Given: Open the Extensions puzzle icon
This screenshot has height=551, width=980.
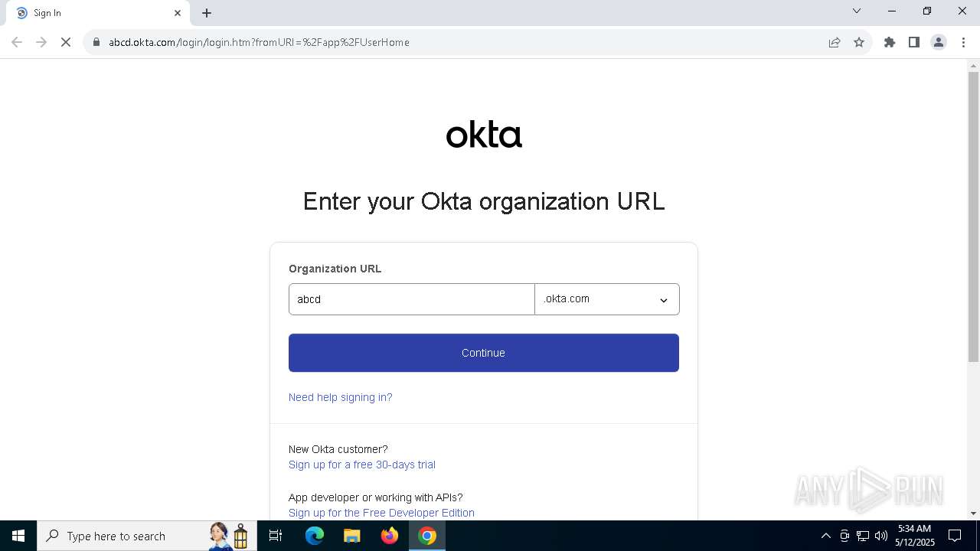Looking at the screenshot, I should (890, 42).
